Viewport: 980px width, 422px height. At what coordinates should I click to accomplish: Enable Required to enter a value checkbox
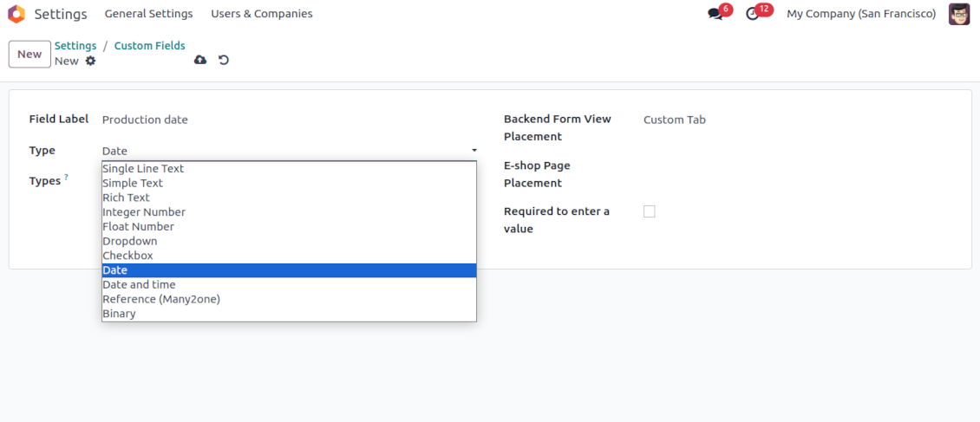click(649, 211)
